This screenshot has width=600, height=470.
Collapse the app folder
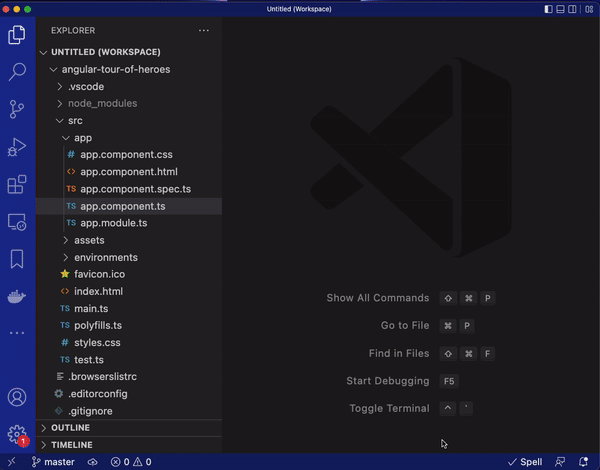[x=129, y=138]
